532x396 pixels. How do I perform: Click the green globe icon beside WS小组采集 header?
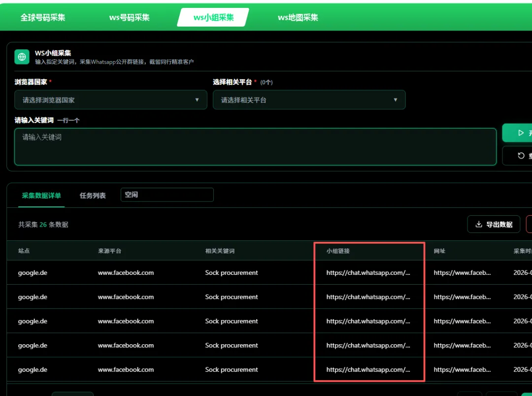[x=22, y=58]
